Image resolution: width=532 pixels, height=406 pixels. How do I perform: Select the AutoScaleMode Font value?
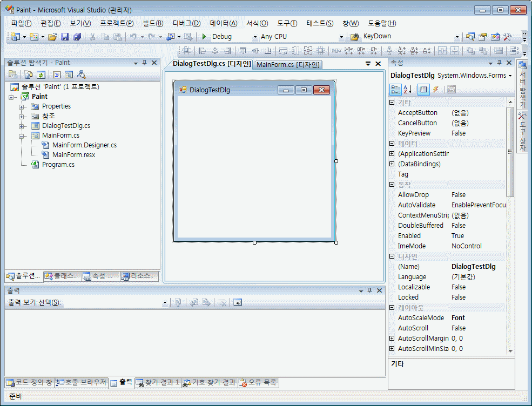coord(458,318)
